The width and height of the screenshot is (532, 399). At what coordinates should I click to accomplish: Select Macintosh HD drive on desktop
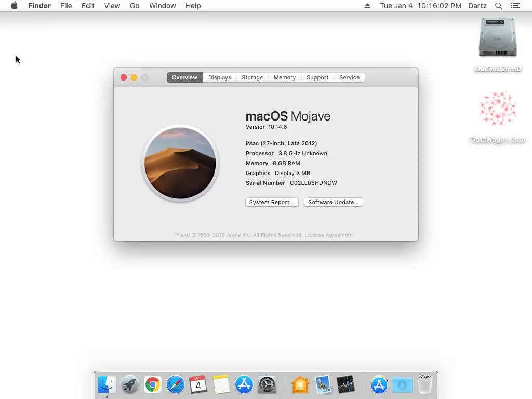(x=498, y=38)
